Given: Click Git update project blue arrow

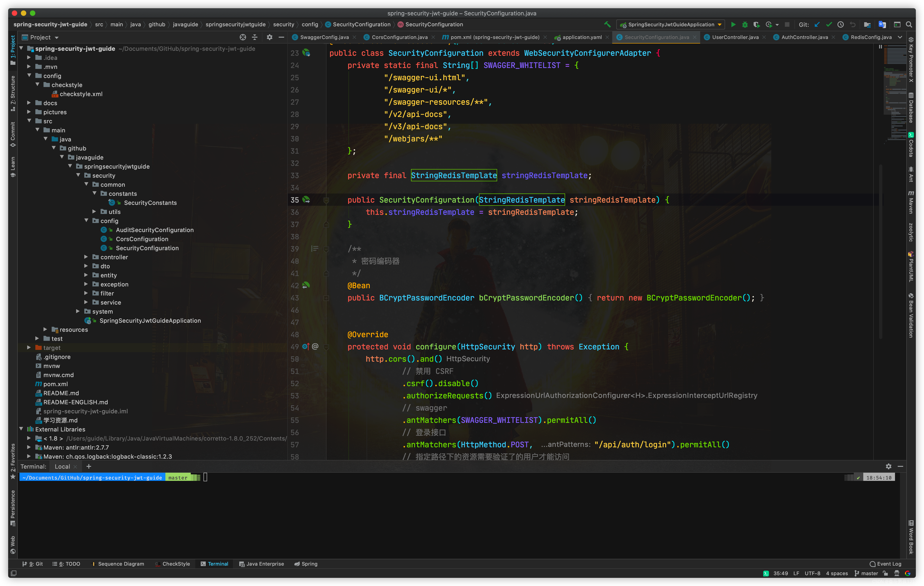Looking at the screenshot, I should point(817,24).
